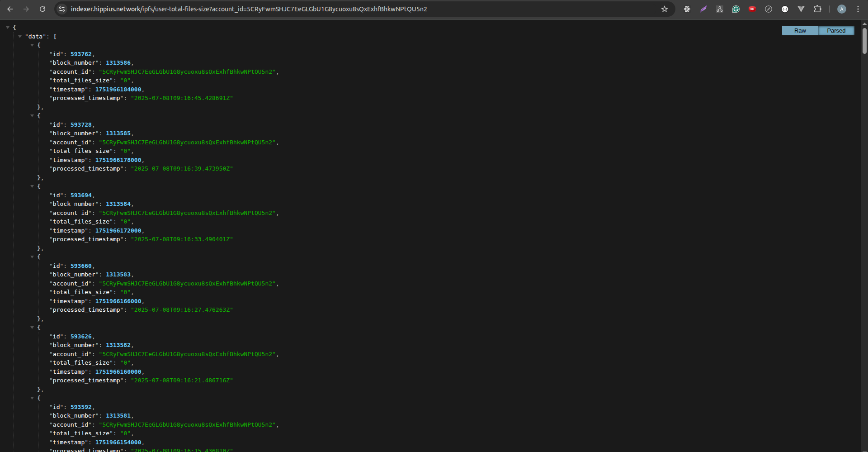
Task: Open the purple feather extension
Action: [703, 9]
